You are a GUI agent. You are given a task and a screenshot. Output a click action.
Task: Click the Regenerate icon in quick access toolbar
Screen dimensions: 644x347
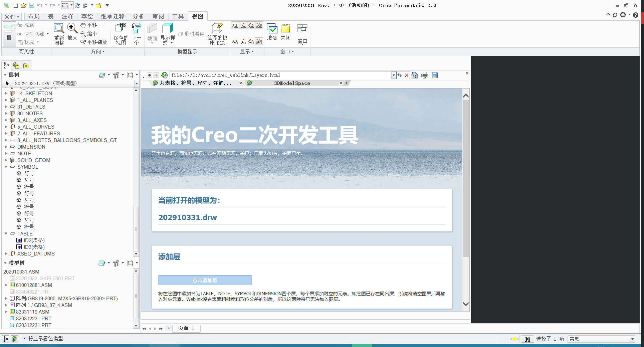(x=77, y=5)
